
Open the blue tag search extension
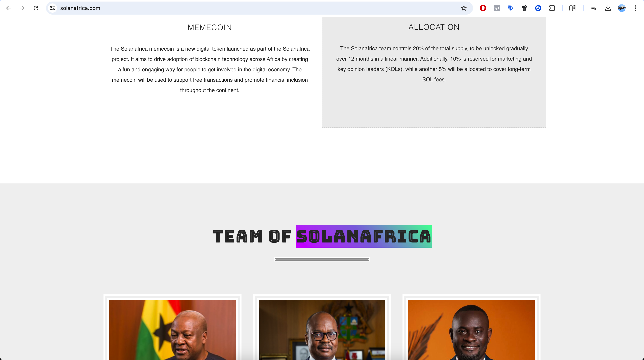pos(510,8)
